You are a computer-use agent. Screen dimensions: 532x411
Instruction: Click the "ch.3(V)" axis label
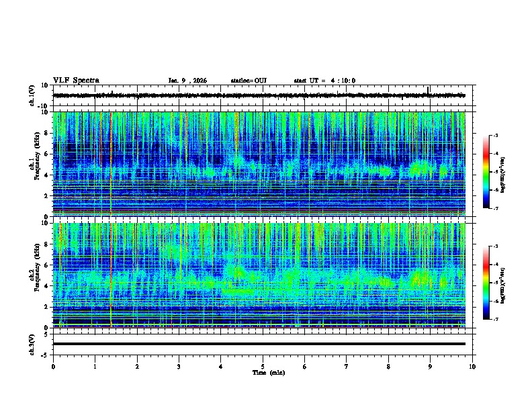32,345
